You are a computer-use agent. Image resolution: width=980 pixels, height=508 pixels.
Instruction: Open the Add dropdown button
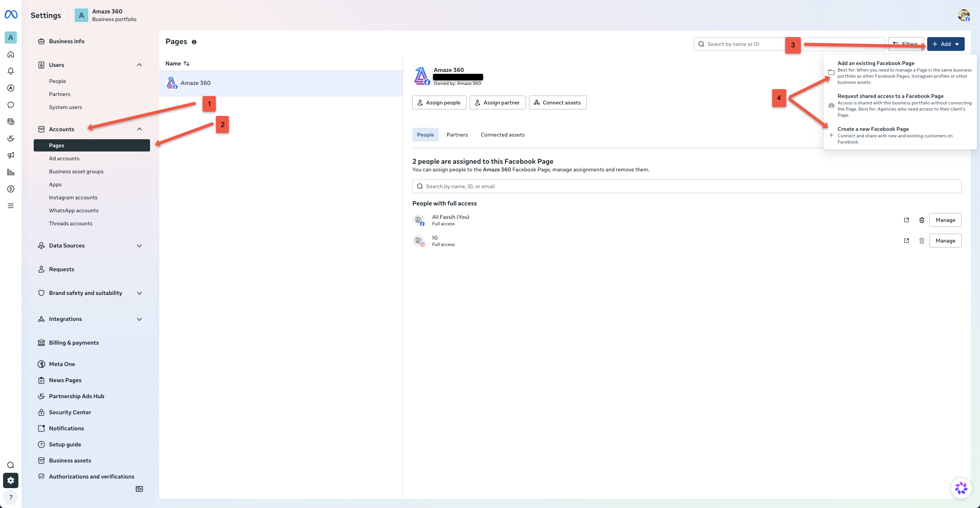[x=946, y=44]
